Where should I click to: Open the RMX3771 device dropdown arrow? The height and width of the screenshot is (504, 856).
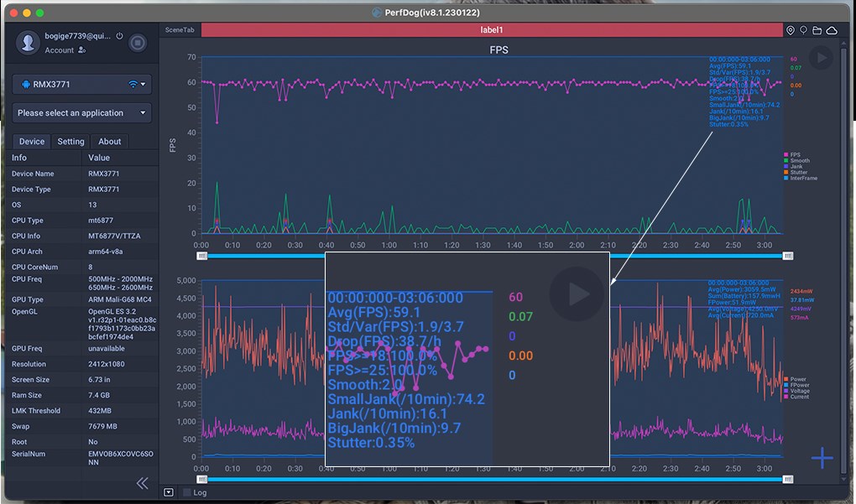pos(143,85)
